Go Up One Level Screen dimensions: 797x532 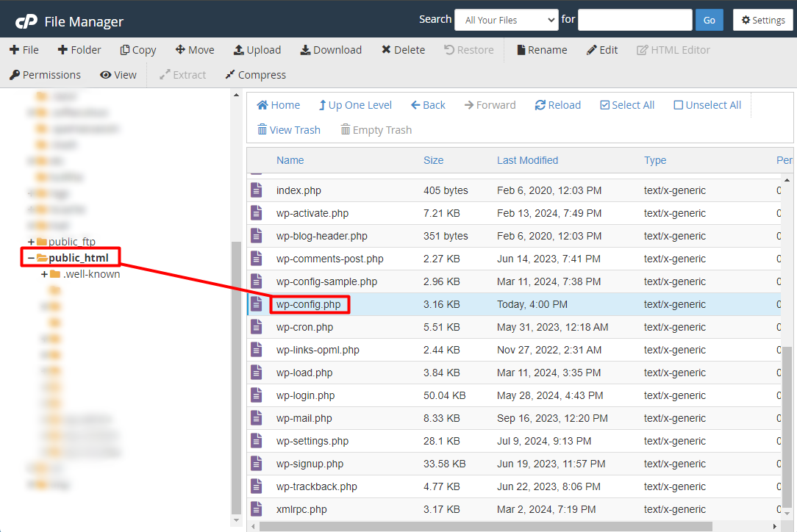click(355, 105)
